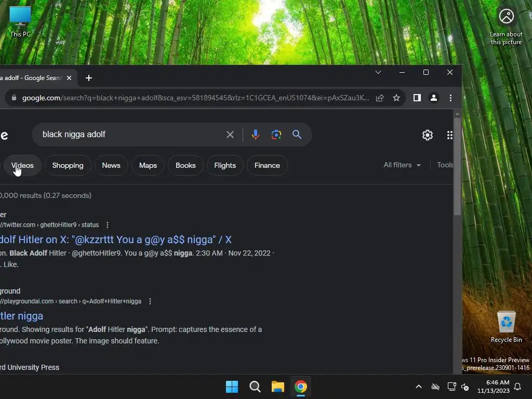The width and height of the screenshot is (532, 399).
Task: Maximize the Chrome window
Action: click(x=426, y=72)
